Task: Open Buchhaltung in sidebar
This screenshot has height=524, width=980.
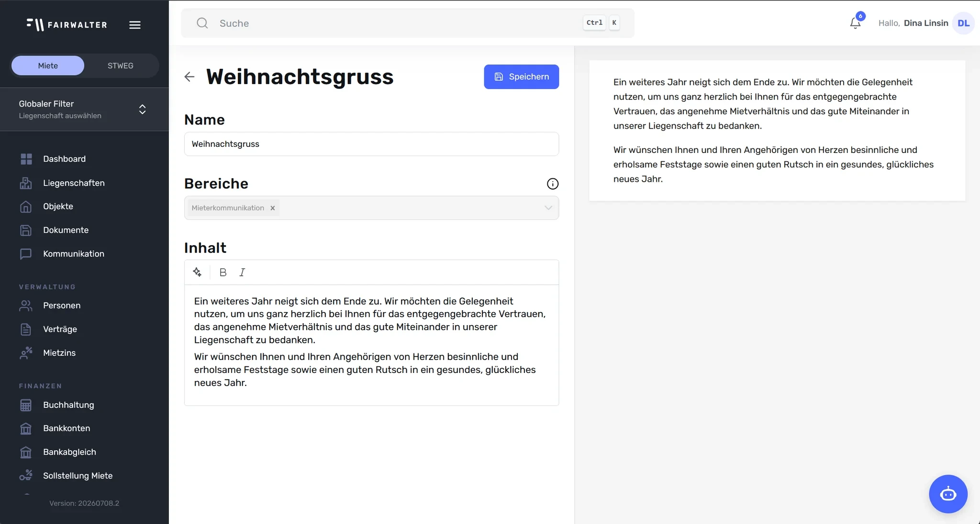Action: (x=68, y=405)
